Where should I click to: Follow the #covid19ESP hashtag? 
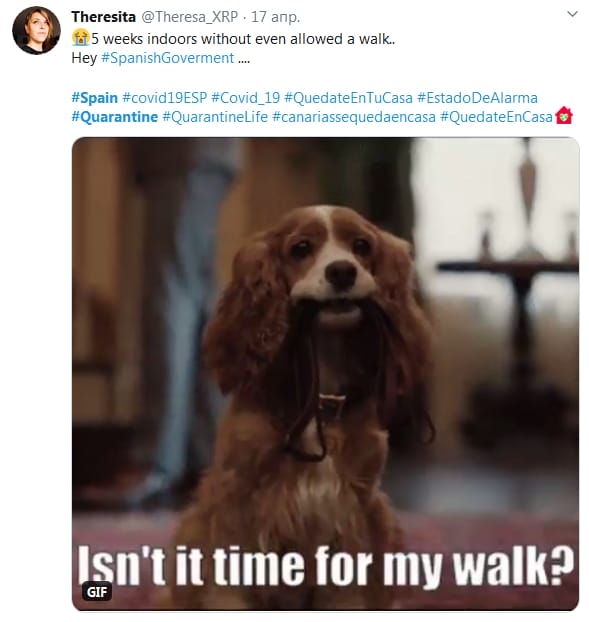pyautogui.click(x=165, y=98)
